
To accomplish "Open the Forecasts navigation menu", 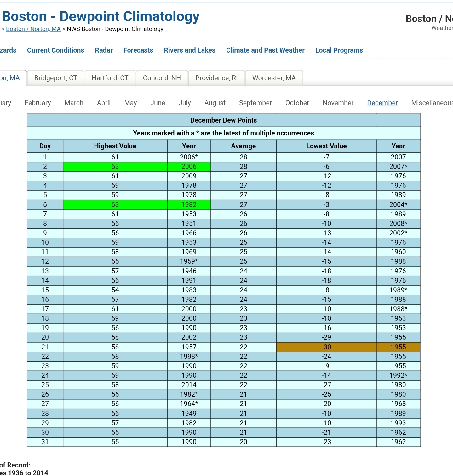I will (x=138, y=50).
